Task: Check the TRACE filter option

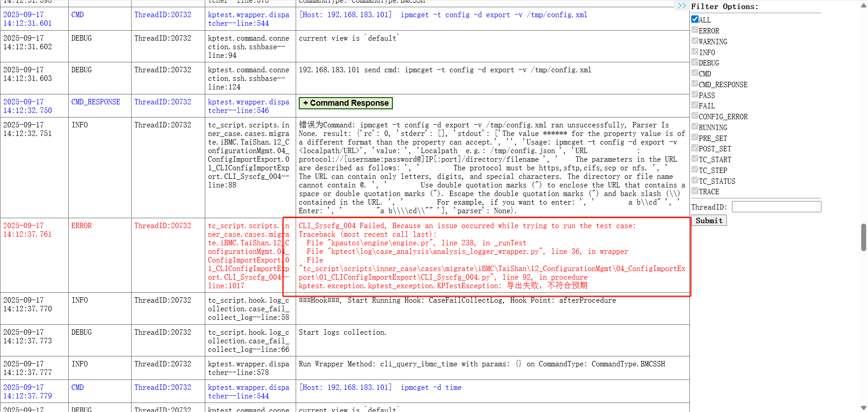Action: 695,191
